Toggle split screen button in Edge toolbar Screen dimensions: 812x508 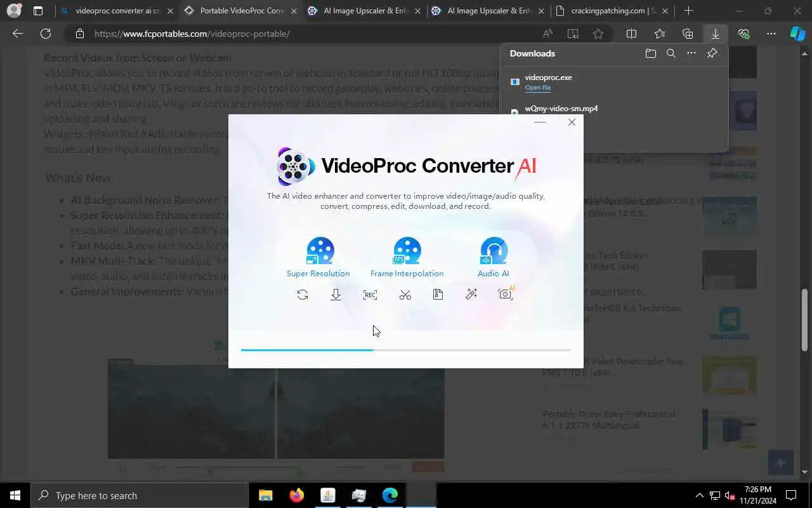click(x=632, y=34)
